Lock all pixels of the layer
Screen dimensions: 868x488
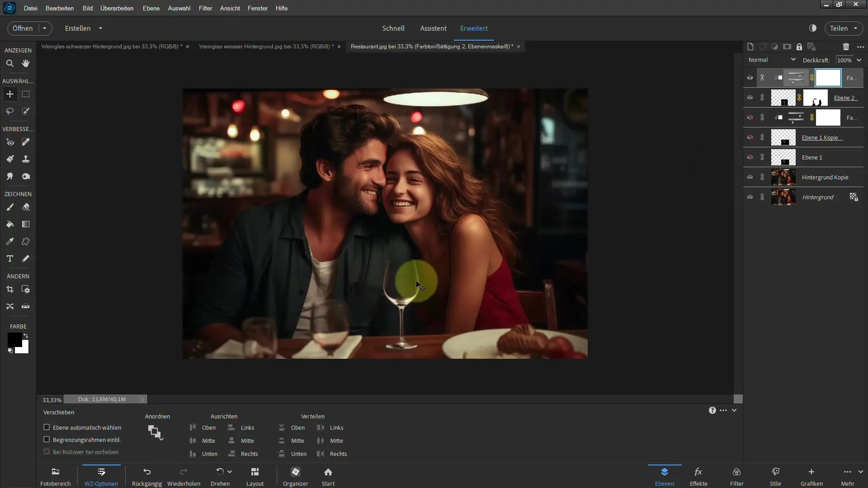coord(799,47)
